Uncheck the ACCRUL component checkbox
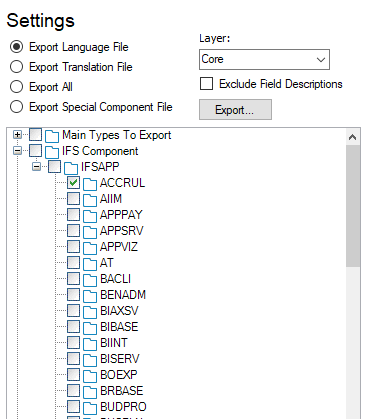 [x=73, y=182]
